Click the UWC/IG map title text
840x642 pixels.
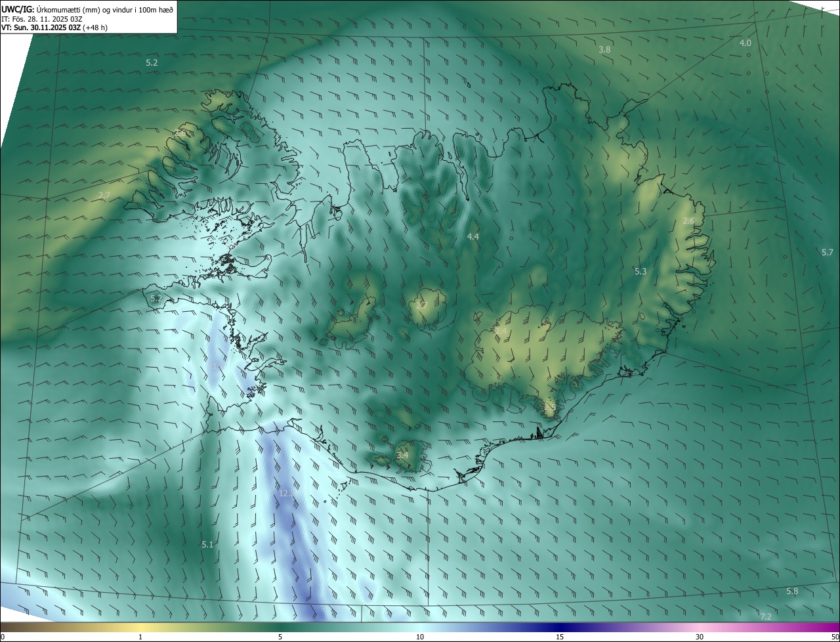pos(87,9)
